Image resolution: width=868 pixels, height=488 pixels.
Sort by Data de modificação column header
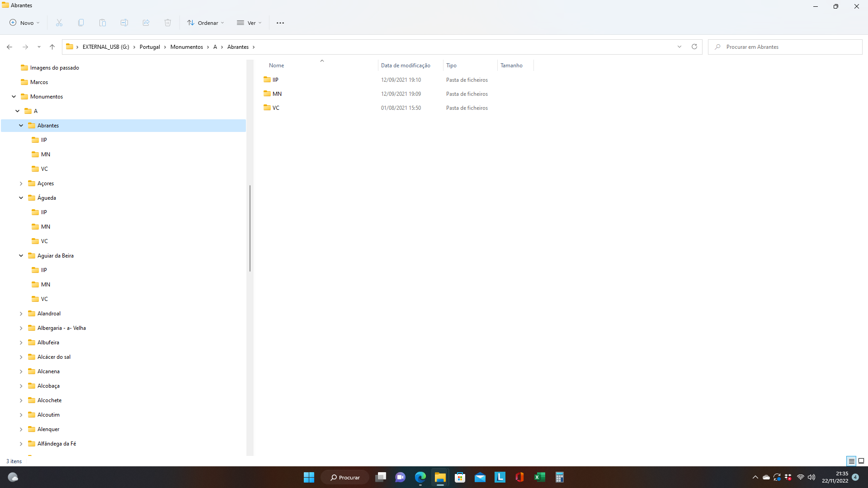coord(406,66)
